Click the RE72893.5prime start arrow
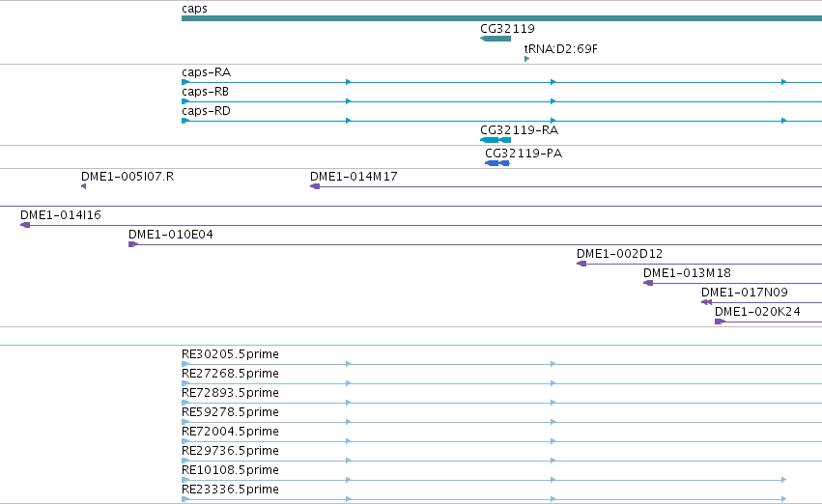The width and height of the screenshot is (822, 504). (185, 403)
